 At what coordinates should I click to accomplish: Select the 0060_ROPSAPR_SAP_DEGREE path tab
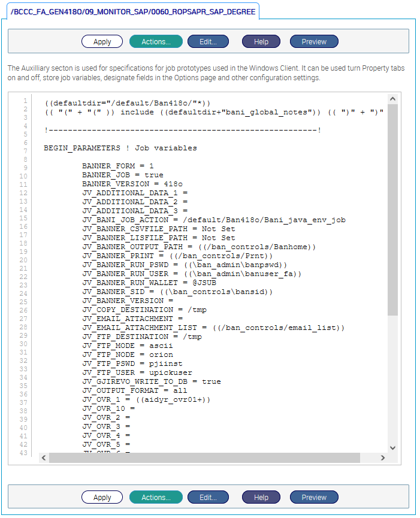tap(132, 11)
